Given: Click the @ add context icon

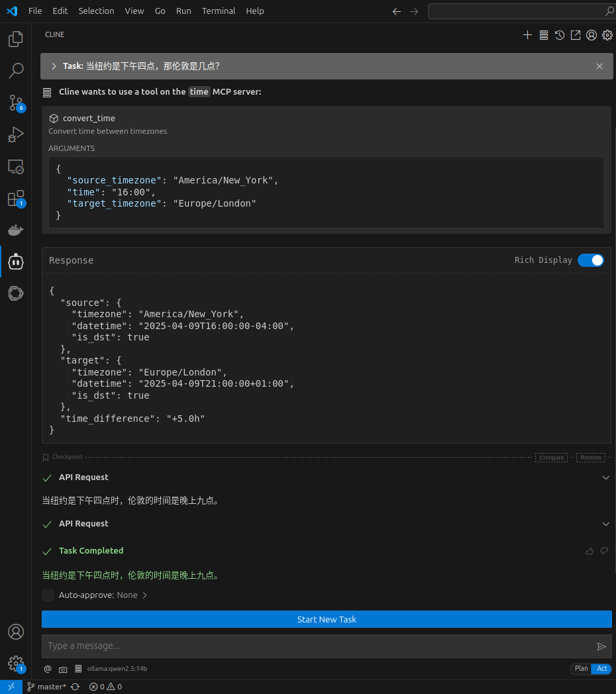Looking at the screenshot, I should (48, 669).
